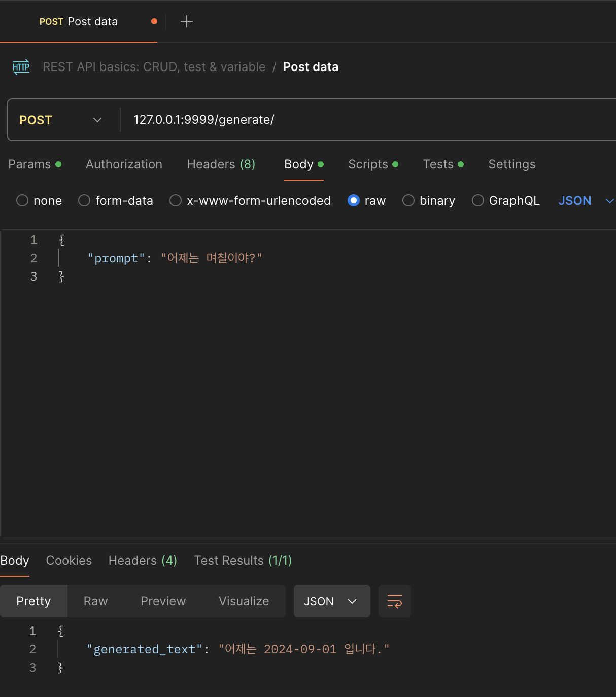Select the form-data radio option
The image size is (616, 697).
point(84,201)
